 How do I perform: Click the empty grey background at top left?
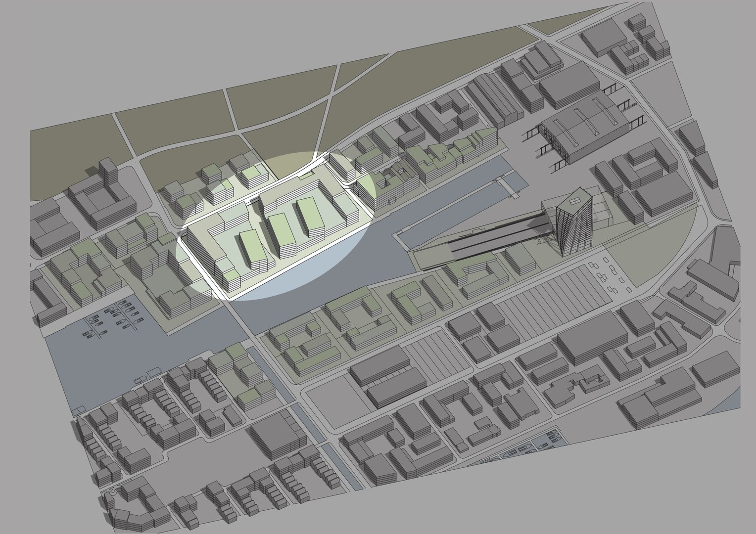click(99, 49)
